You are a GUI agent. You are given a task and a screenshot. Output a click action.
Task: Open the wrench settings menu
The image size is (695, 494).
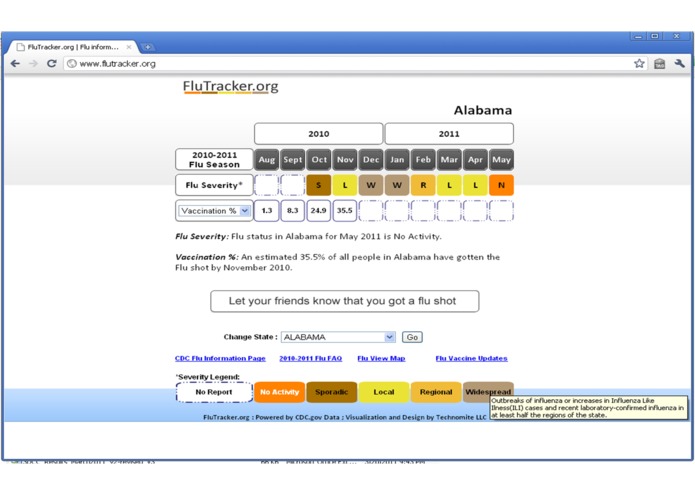(679, 63)
